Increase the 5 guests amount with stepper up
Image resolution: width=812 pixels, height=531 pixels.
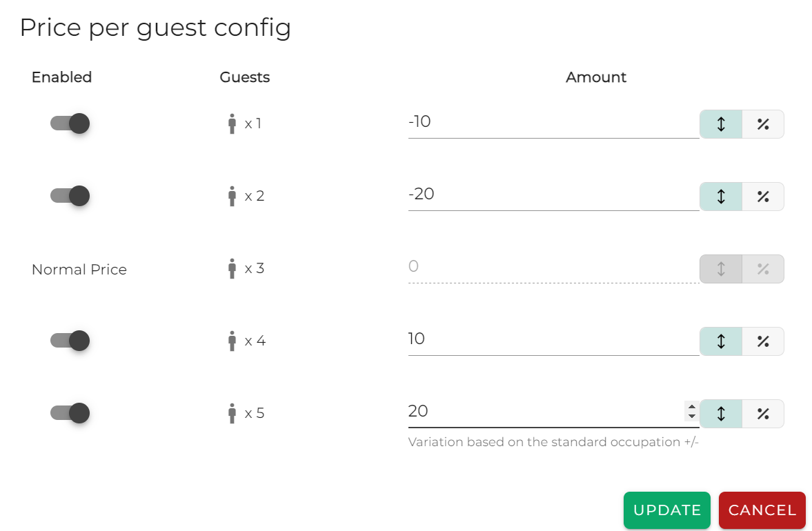691,407
